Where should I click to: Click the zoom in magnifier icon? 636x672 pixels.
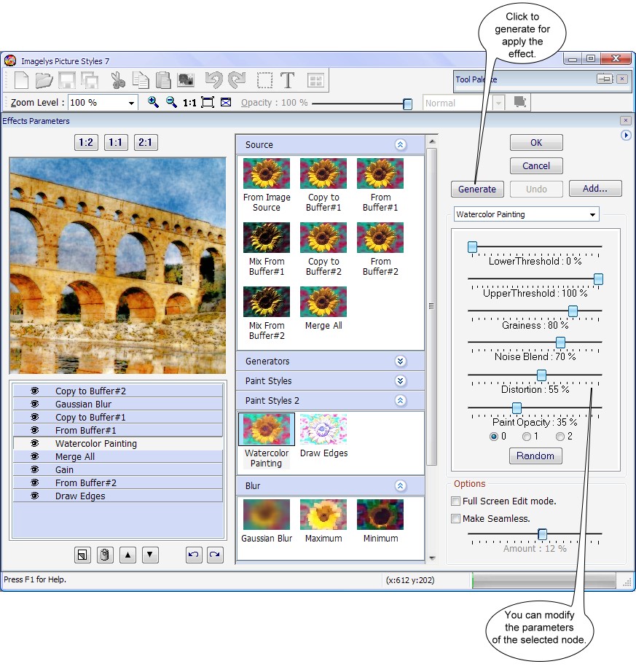coord(153,103)
